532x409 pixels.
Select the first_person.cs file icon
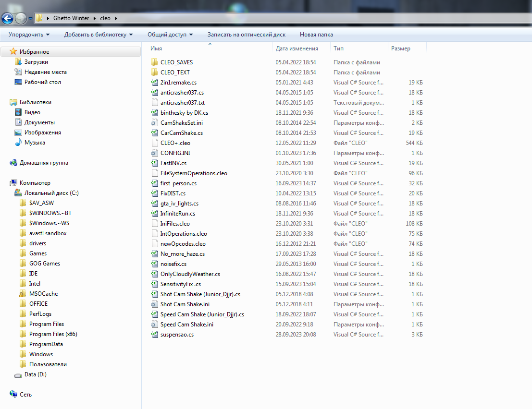point(154,183)
